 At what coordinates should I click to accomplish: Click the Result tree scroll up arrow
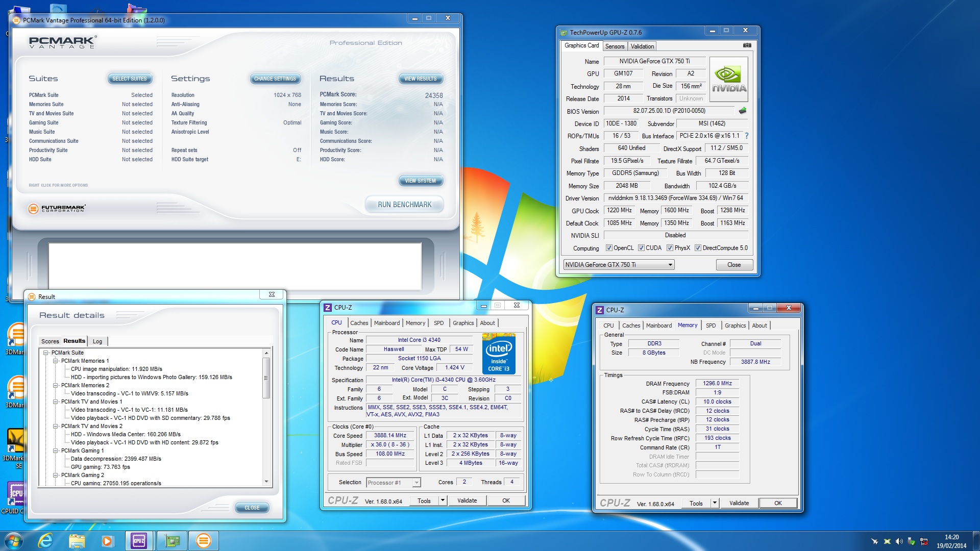point(266,353)
